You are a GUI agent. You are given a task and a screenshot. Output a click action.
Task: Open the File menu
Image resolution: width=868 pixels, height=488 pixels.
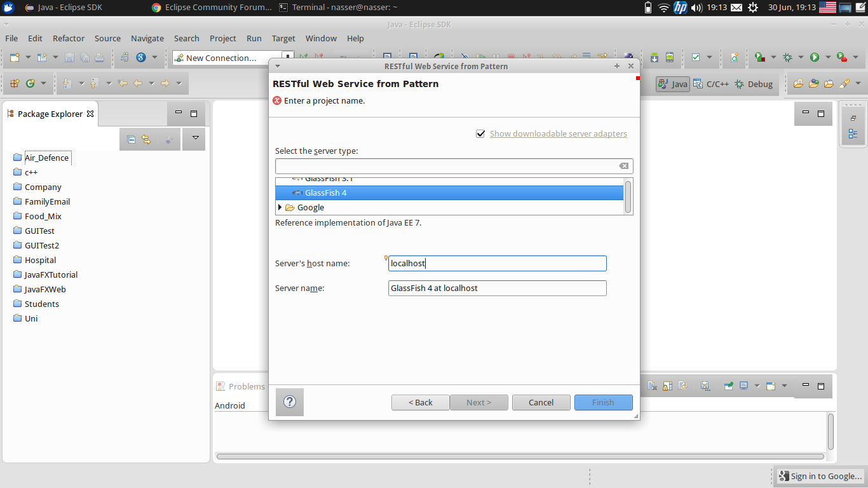(x=11, y=38)
